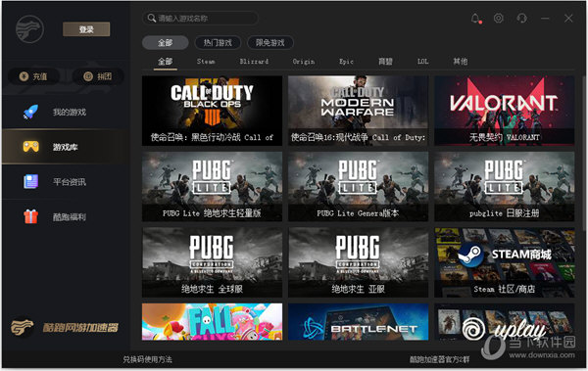This screenshot has height=371, width=588.
Task: Click the 拼团 group-buy button
Action: [98, 76]
